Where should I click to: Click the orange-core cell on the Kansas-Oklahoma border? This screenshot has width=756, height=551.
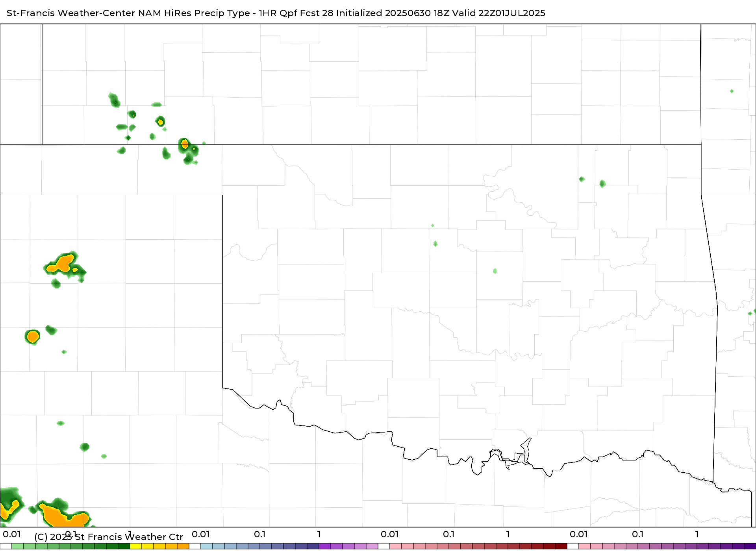point(185,144)
